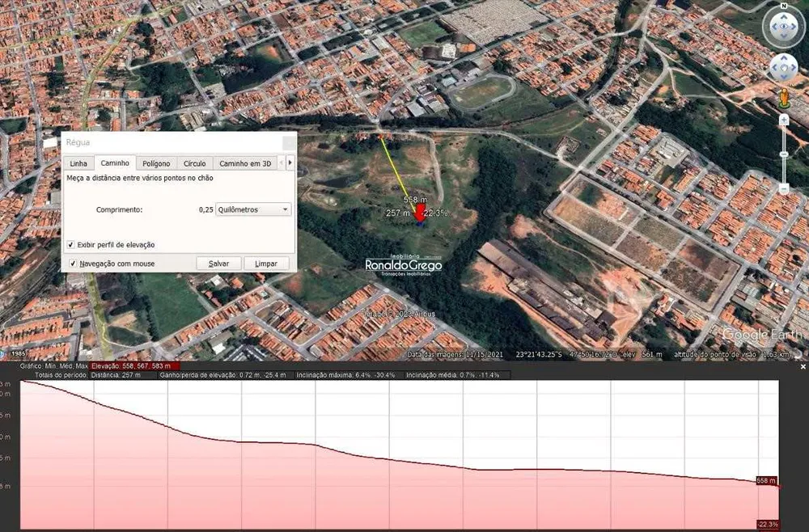
Task: Look down using the look-joystick bottom arrow
Action: (784, 36)
